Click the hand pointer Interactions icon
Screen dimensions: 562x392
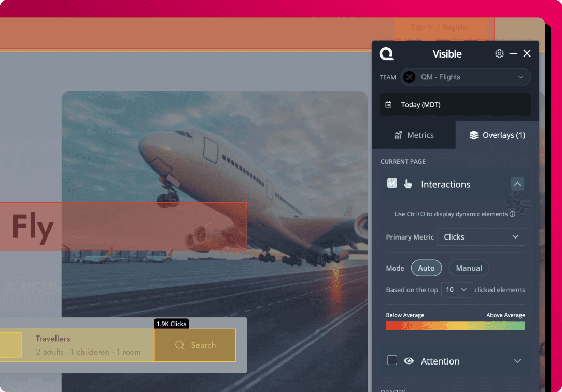tap(408, 184)
